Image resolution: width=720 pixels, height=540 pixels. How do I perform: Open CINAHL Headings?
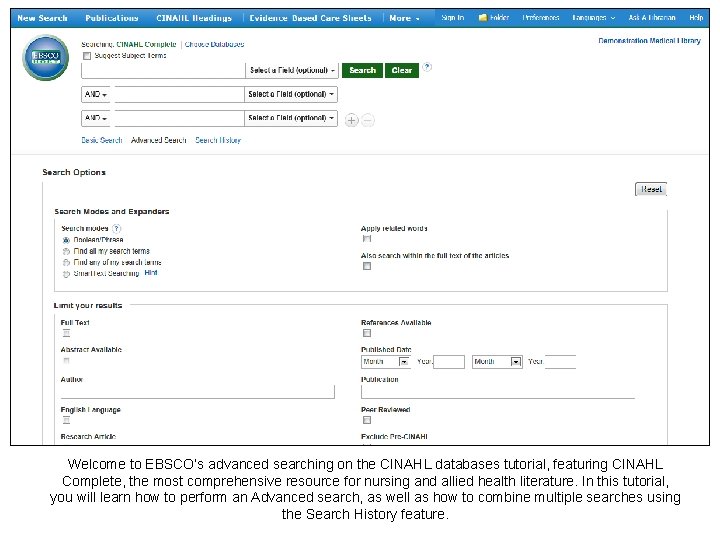point(194,18)
